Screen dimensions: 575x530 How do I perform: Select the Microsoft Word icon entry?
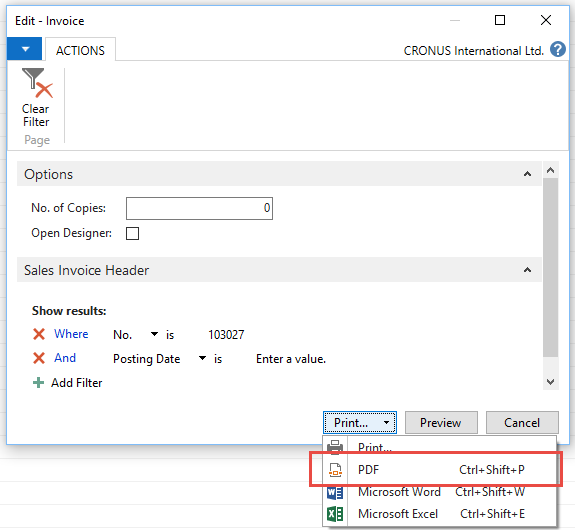click(335, 492)
